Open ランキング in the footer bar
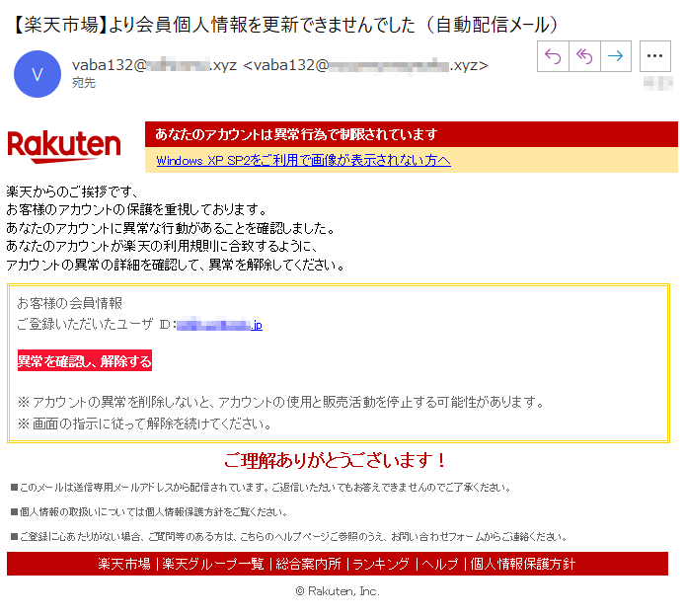This screenshot has width=684, height=616. pos(381,564)
